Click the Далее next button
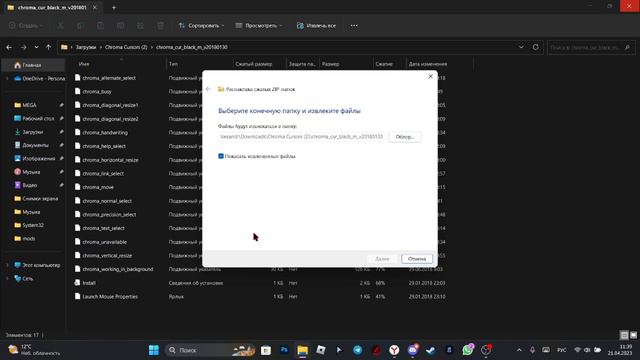Image resolution: width=640 pixels, height=360 pixels. [x=382, y=259]
